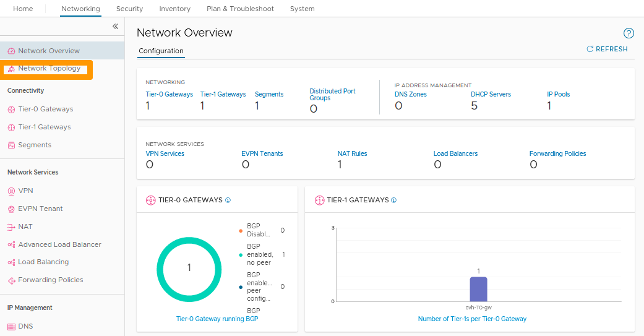
Task: Click the Tier-0 Gateways sidebar icon
Action: coord(11,110)
